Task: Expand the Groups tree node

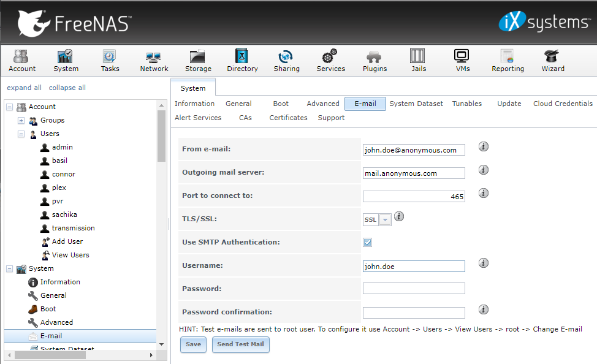Action: pyautogui.click(x=20, y=120)
